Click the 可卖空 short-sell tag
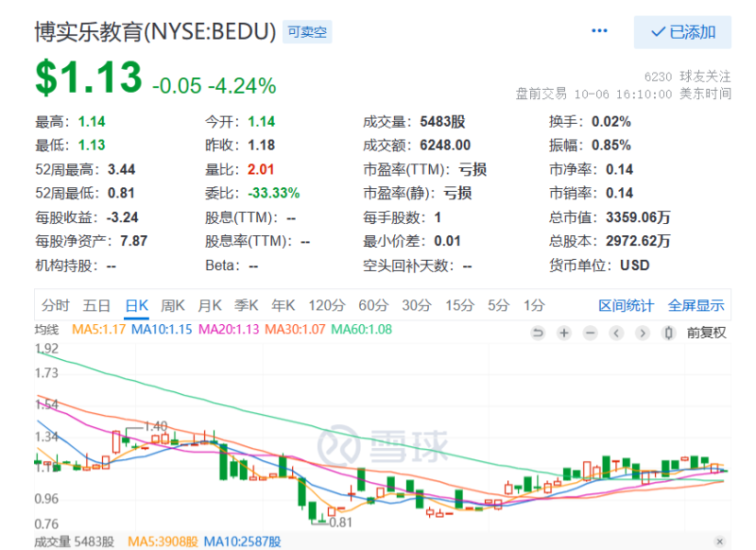Screen dimensions: 756x550 307,32
